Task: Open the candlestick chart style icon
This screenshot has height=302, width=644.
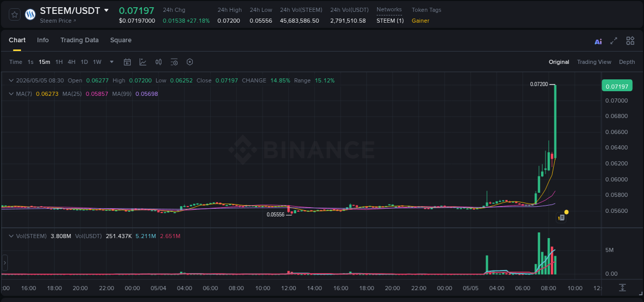Action: pos(159,62)
